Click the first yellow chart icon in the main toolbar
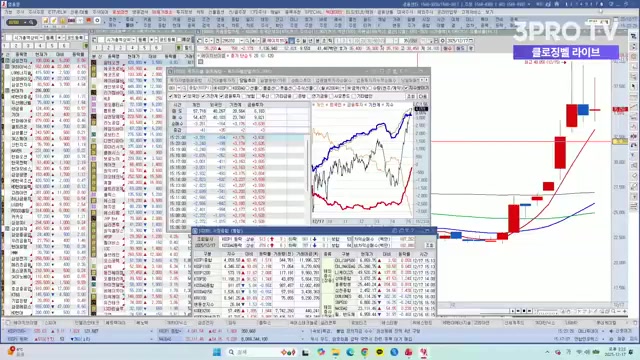The image size is (640, 360). (46, 21)
